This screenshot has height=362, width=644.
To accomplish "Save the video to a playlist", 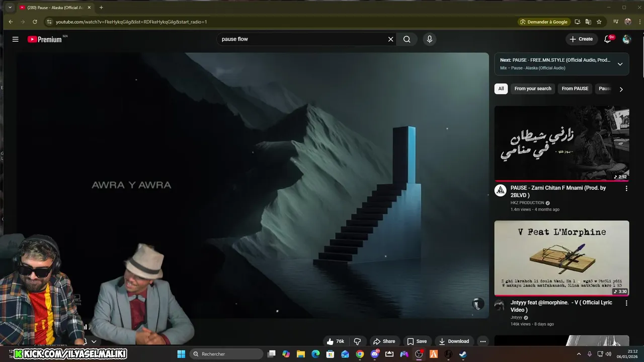I will [417, 341].
